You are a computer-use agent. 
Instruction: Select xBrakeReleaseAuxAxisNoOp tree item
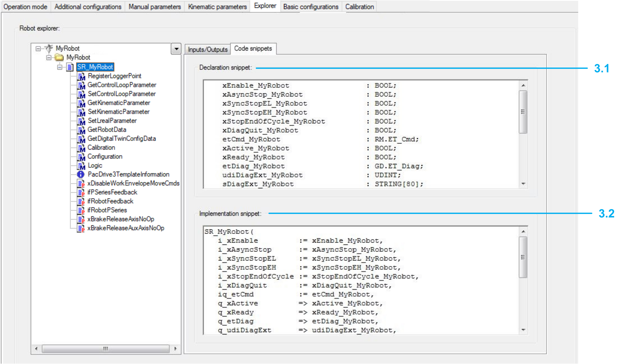pos(126,228)
